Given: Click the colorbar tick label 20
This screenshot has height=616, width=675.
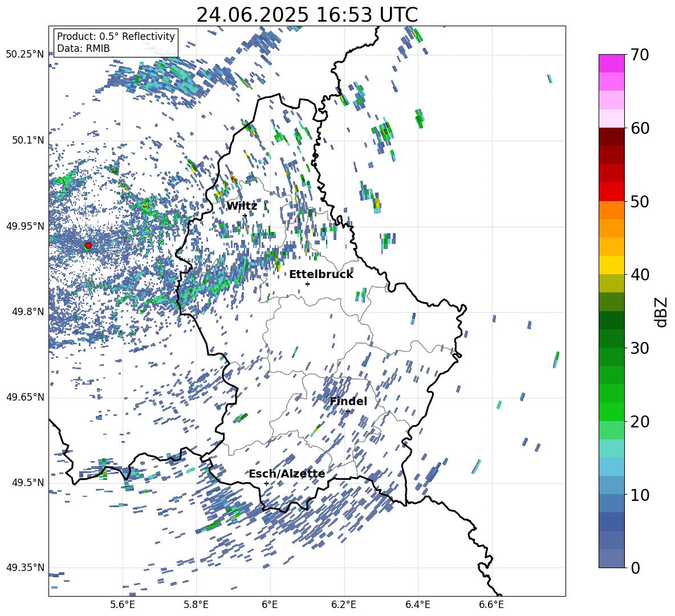Looking at the screenshot, I should click(x=640, y=421).
